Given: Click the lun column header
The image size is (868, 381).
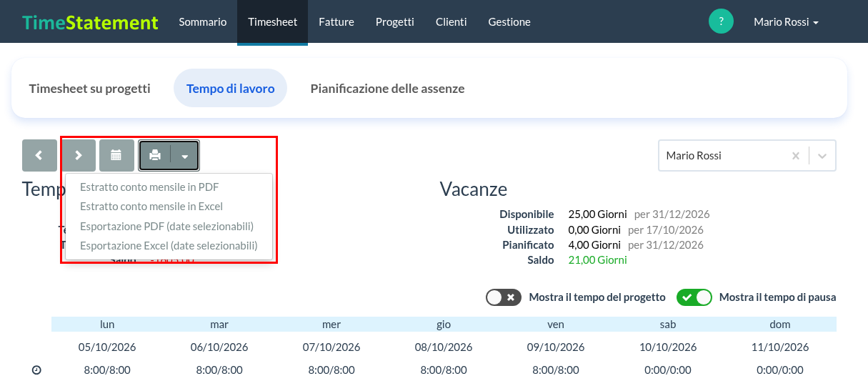Looking at the screenshot, I should pos(107,325).
